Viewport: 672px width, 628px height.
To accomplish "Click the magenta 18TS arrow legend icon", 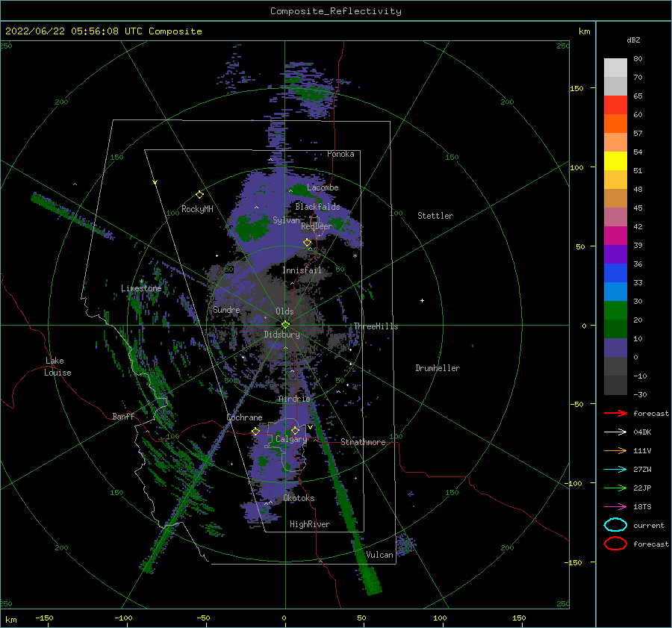I will tap(615, 507).
